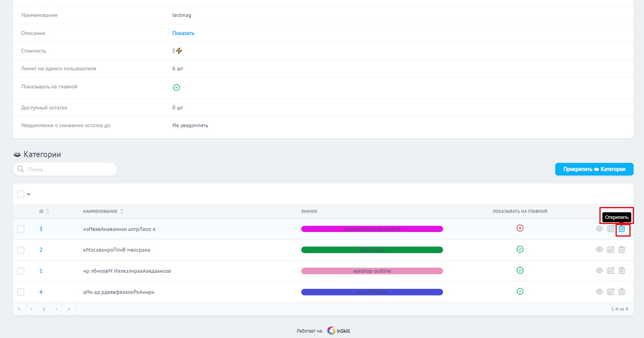Image resolution: width=644 pixels, height=338 pixels.
Task: Delete category ID 4 using trash icon
Action: [x=622, y=292]
